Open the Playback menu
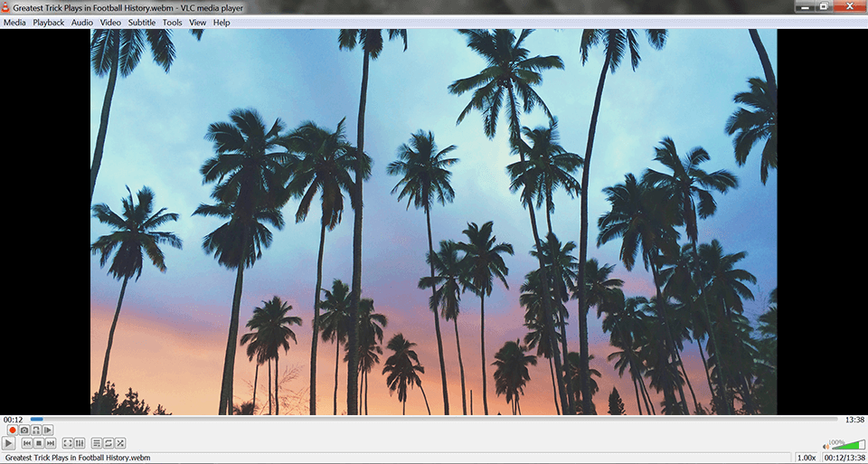Image resolution: width=868 pixels, height=464 pixels. [x=49, y=23]
